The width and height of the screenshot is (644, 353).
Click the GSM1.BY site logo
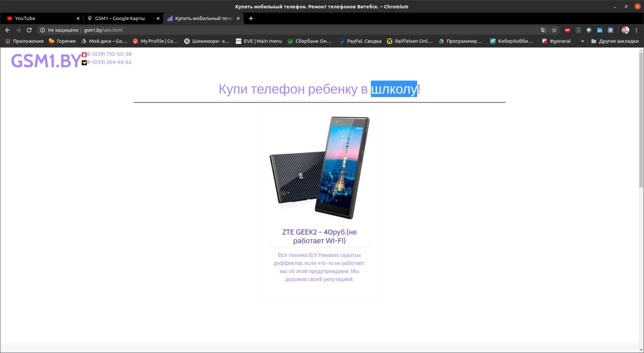pos(45,61)
